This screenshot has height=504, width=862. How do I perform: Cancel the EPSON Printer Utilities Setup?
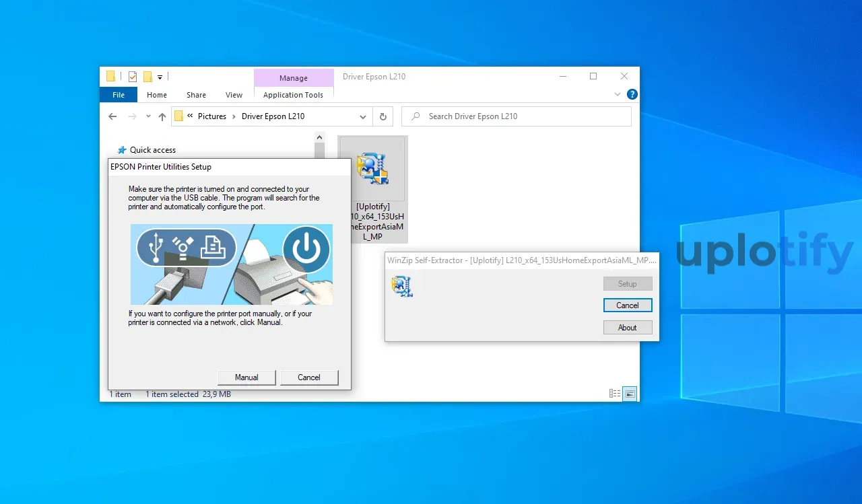click(x=309, y=377)
